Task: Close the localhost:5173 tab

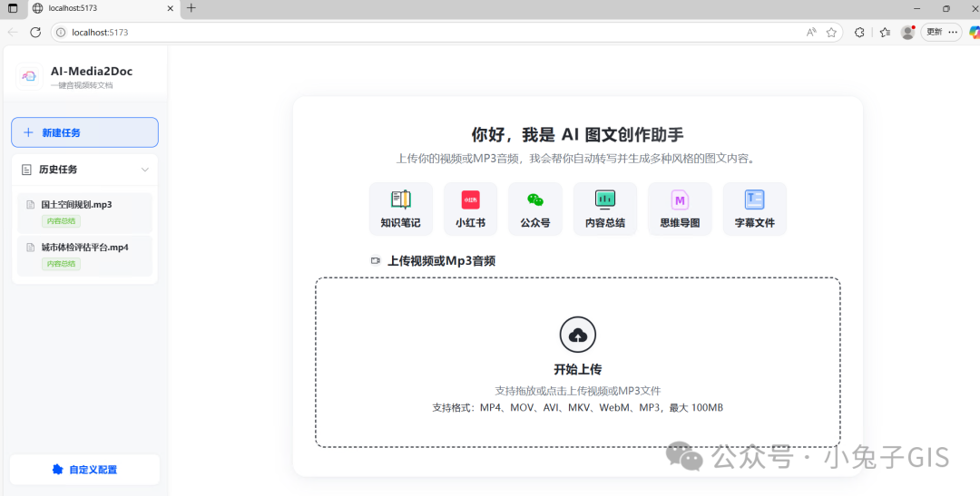Action: coord(171,9)
